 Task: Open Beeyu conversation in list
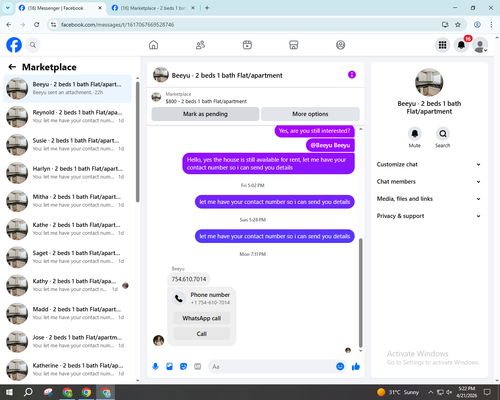67,89
